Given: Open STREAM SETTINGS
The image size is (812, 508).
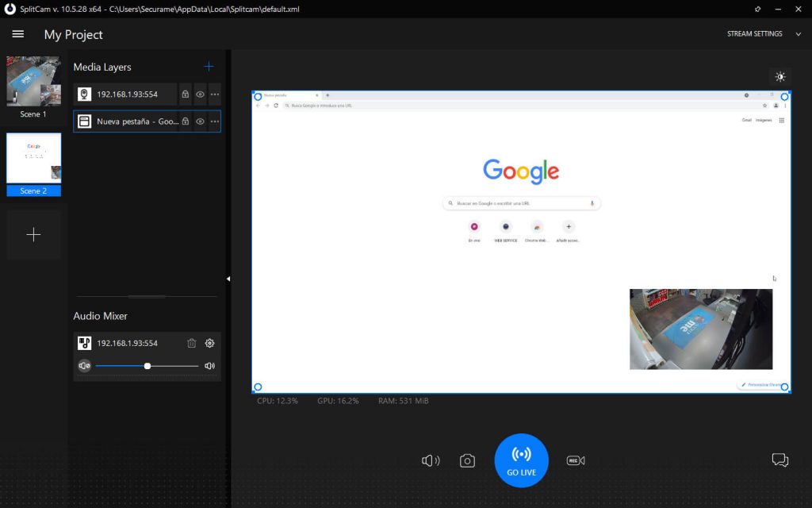Looking at the screenshot, I should [x=755, y=33].
